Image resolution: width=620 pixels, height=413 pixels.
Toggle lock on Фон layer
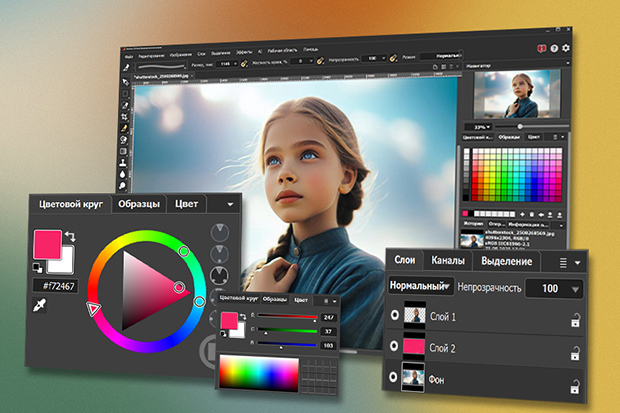tap(575, 386)
